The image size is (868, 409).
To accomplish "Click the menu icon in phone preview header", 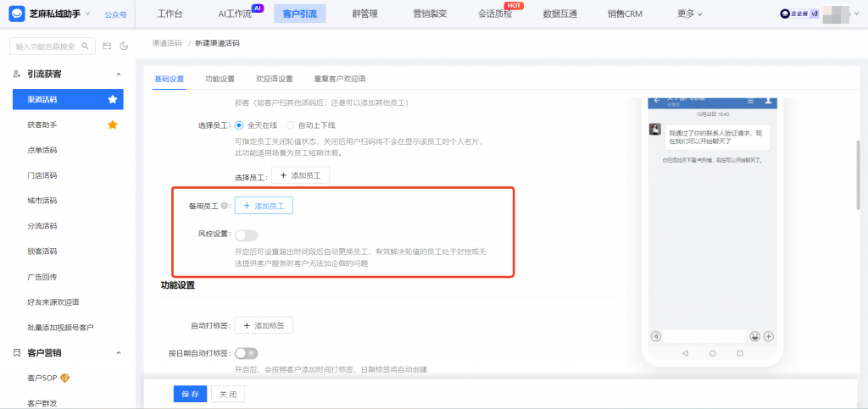I will click(x=751, y=101).
